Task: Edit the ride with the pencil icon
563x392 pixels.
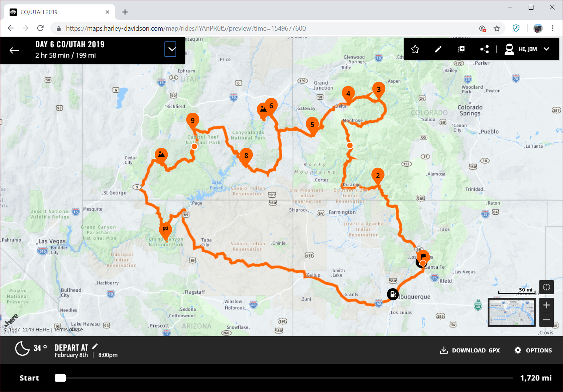Action: tap(438, 49)
